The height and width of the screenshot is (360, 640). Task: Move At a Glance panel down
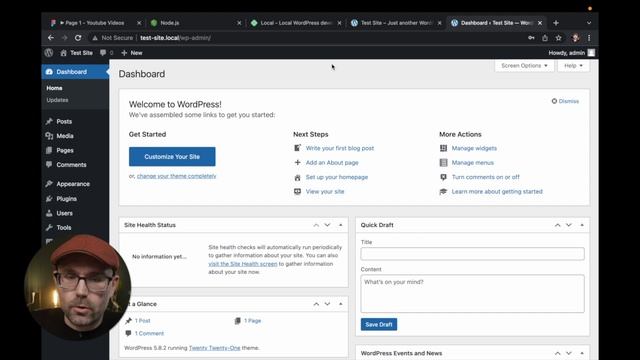[327, 304]
